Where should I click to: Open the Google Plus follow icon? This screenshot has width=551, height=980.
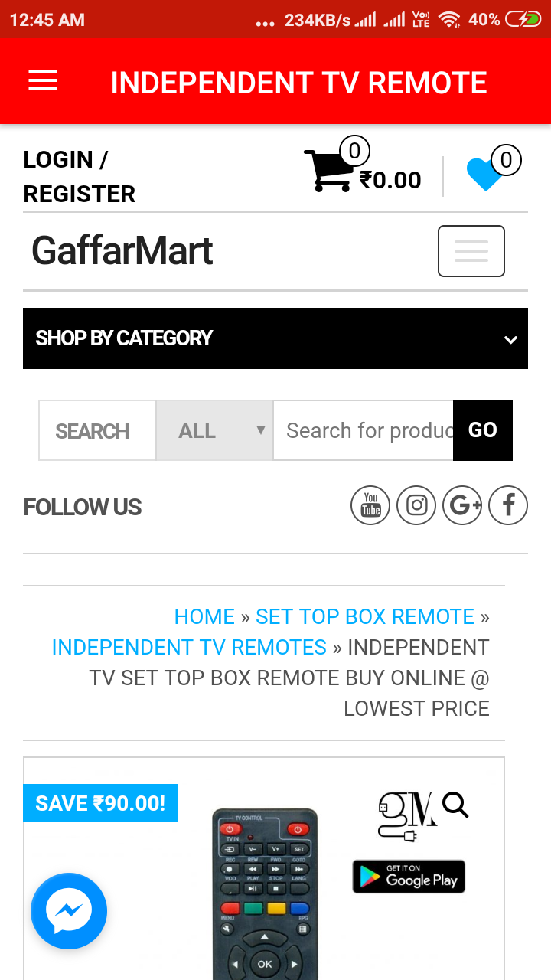pyautogui.click(x=462, y=505)
